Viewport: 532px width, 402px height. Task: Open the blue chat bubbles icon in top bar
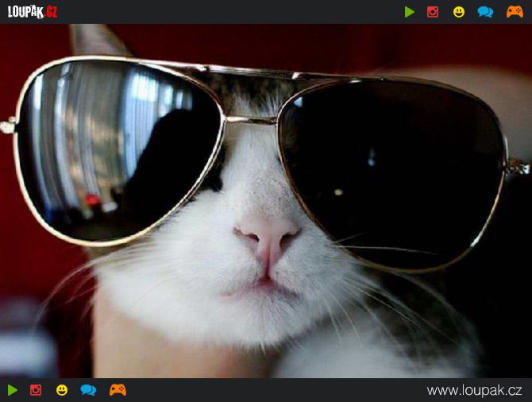click(485, 12)
